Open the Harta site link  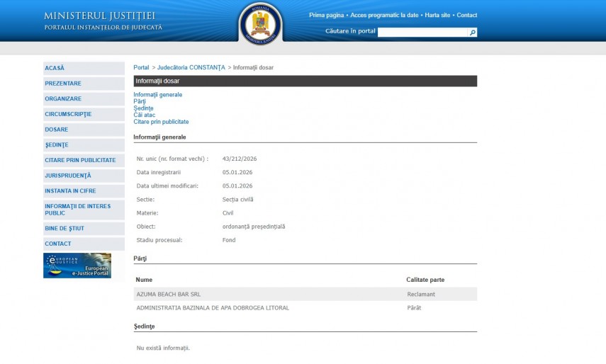[437, 15]
